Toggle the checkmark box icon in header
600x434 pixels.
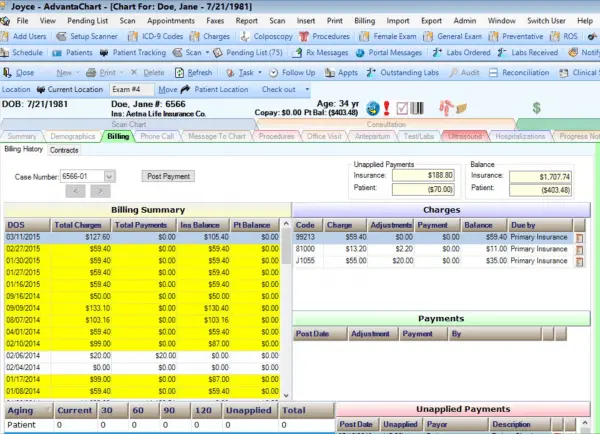click(402, 109)
